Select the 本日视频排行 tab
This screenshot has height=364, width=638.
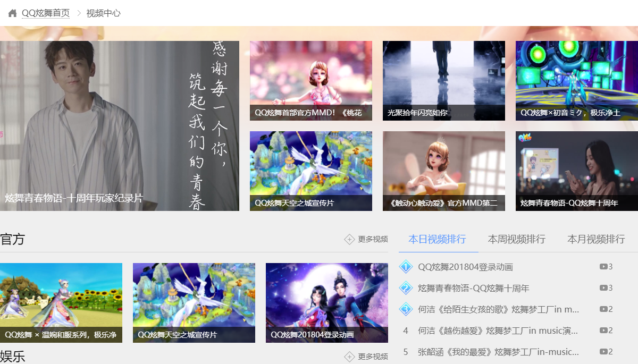[437, 239]
